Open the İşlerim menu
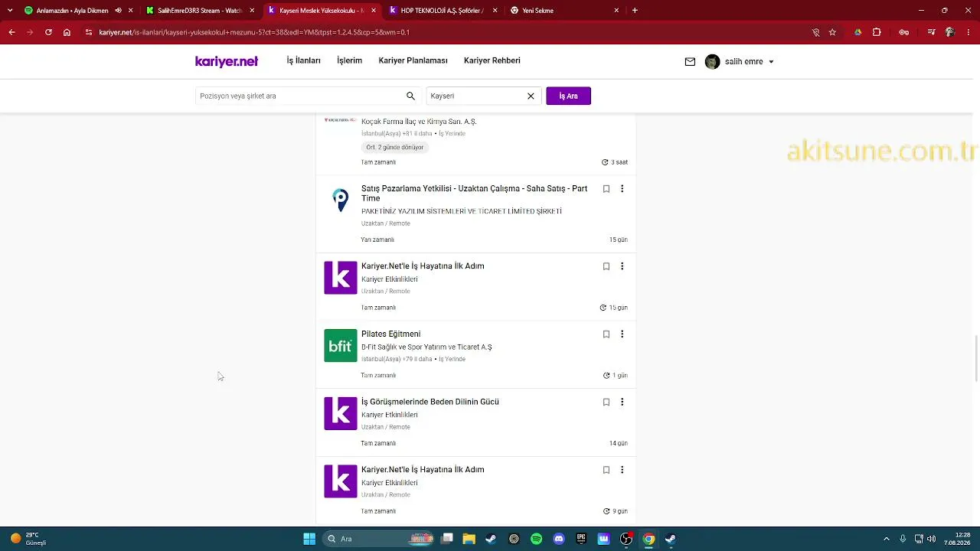 [x=349, y=60]
